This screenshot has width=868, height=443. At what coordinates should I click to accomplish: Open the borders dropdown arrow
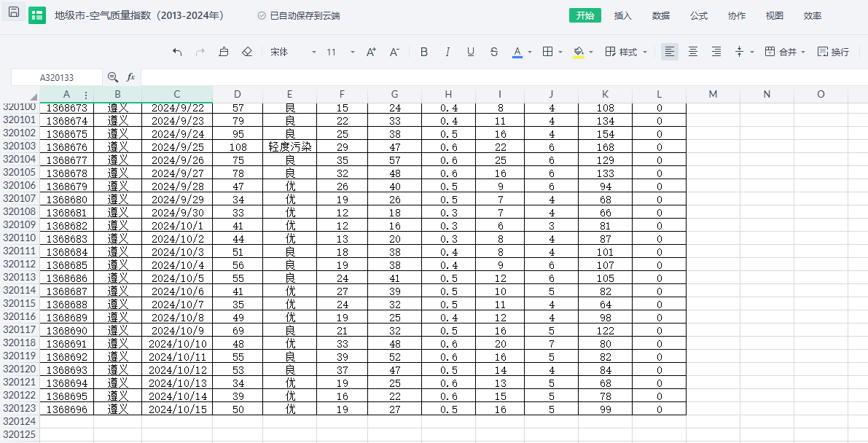560,52
